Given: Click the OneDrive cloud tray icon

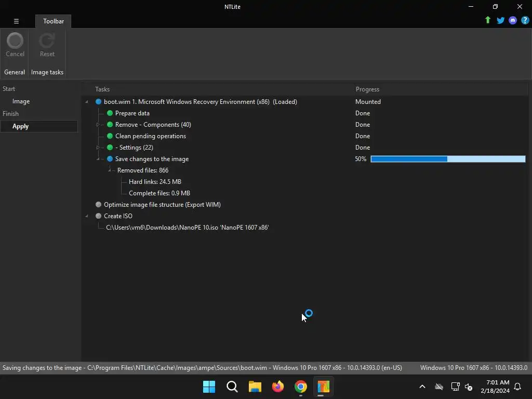Looking at the screenshot, I should click(x=438, y=387).
